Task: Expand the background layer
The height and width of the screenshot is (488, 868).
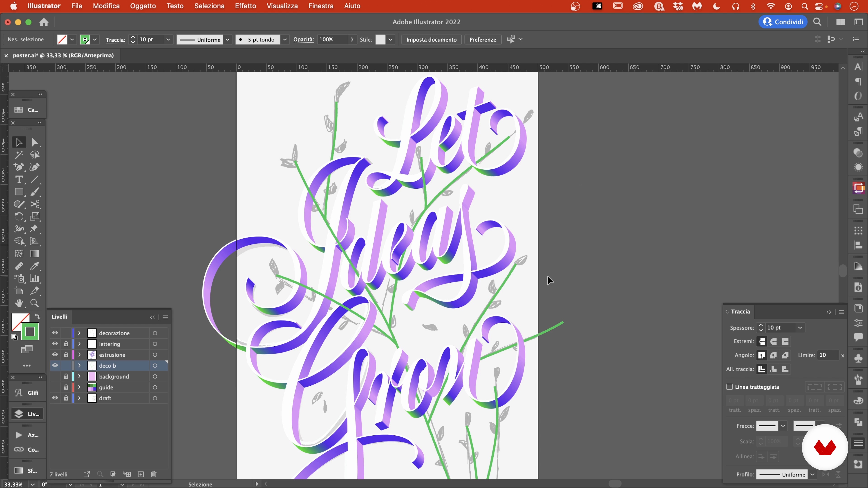Action: coord(80,376)
